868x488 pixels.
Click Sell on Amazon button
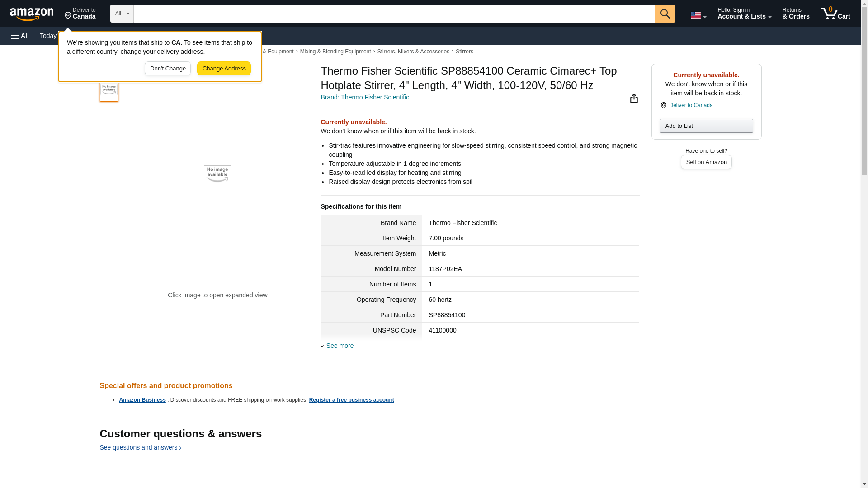706,162
